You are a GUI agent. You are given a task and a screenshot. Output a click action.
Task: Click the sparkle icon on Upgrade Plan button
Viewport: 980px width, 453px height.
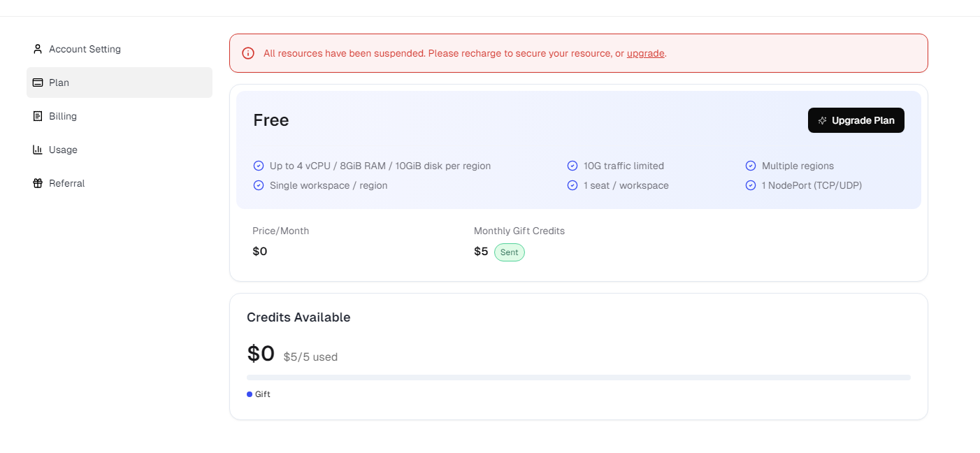(x=823, y=120)
